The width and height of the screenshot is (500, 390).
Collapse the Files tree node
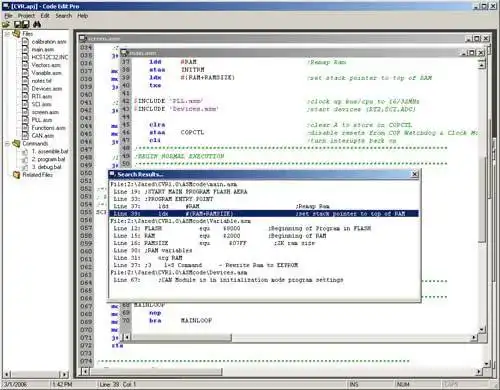click(x=7, y=34)
